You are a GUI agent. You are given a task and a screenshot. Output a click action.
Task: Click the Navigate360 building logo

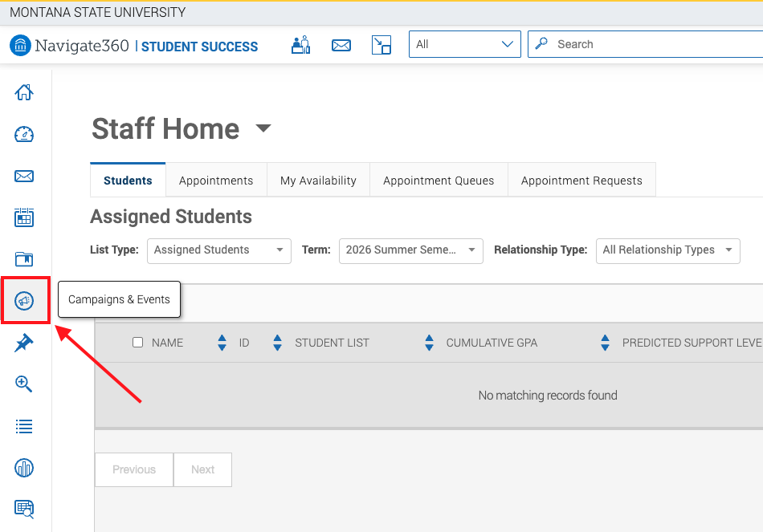(20, 45)
